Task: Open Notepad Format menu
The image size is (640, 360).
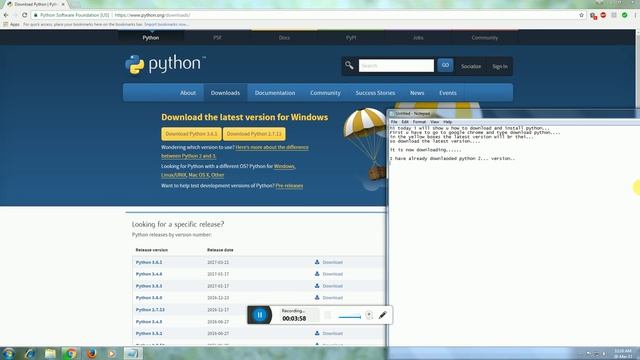Action: point(419,122)
